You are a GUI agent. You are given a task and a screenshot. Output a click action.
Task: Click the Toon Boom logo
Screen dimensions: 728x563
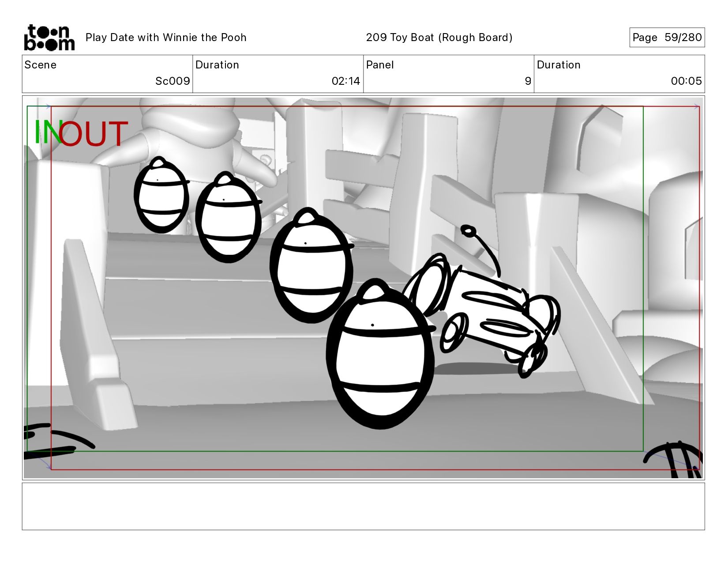[49, 38]
